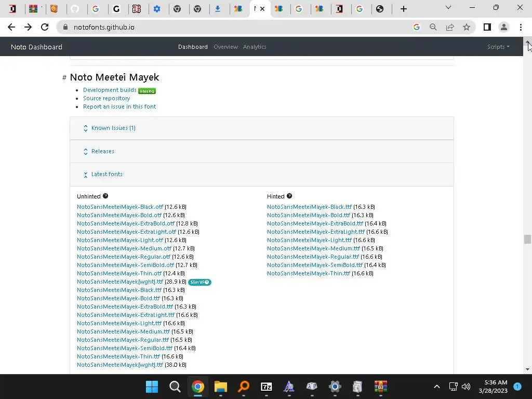The image size is (532, 399).
Task: Open a new browser tab
Action: (x=403, y=9)
